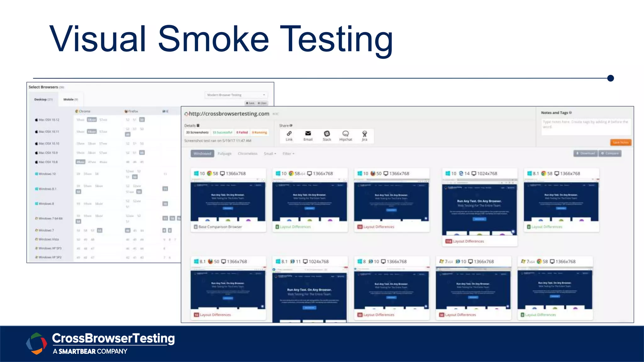Toggle selected Chrome version in Mac OSX 10.12 row
This screenshot has width=644, height=362.
click(x=92, y=120)
